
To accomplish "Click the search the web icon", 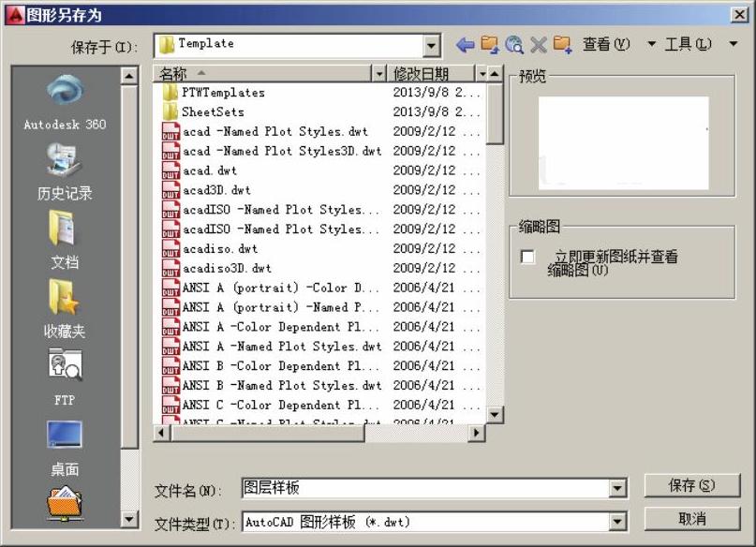I will point(513,44).
